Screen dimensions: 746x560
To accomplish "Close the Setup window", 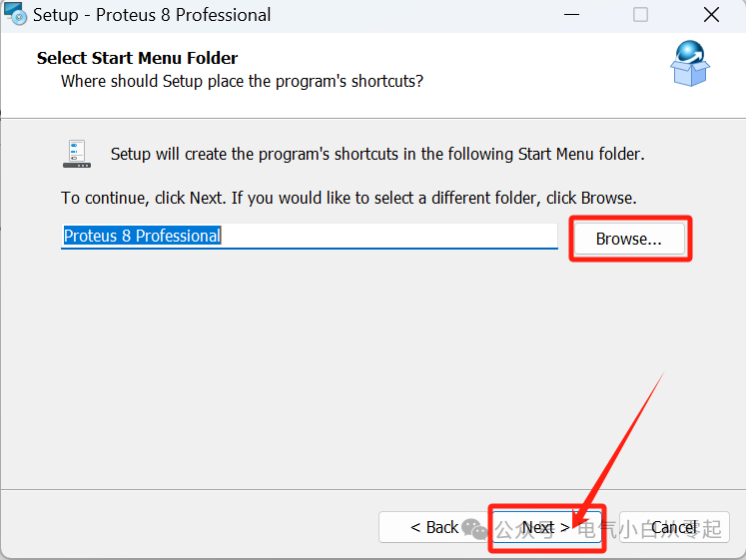I will pos(711,15).
